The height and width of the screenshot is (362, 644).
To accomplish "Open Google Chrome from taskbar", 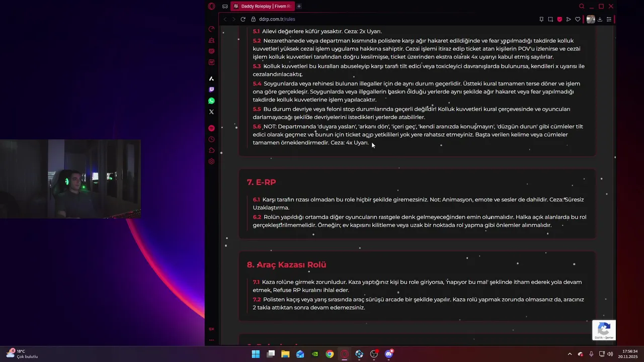I will pyautogui.click(x=330, y=354).
